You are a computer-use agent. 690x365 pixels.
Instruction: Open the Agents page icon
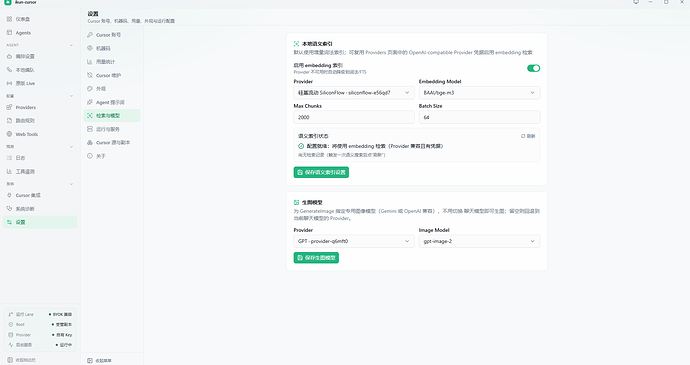[9, 33]
